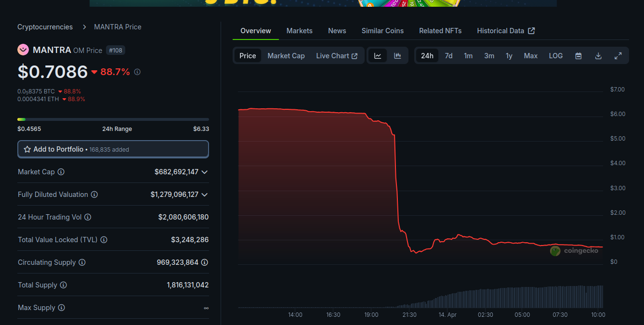Open the Overview tab

coord(256,31)
